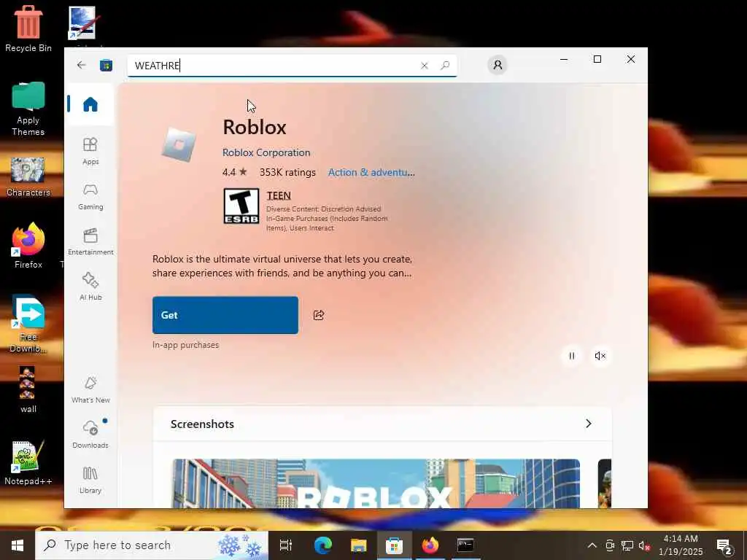The width and height of the screenshot is (747, 560).
Task: Click the search magnifier icon
Action: tap(445, 65)
